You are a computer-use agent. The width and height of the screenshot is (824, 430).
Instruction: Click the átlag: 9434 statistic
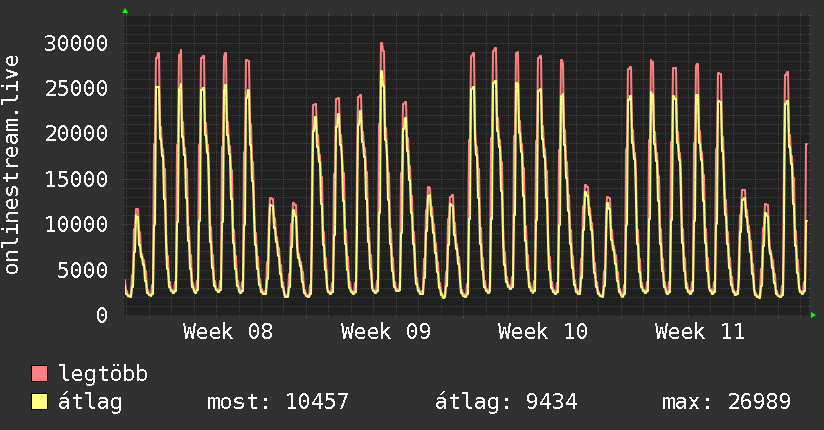[507, 402]
